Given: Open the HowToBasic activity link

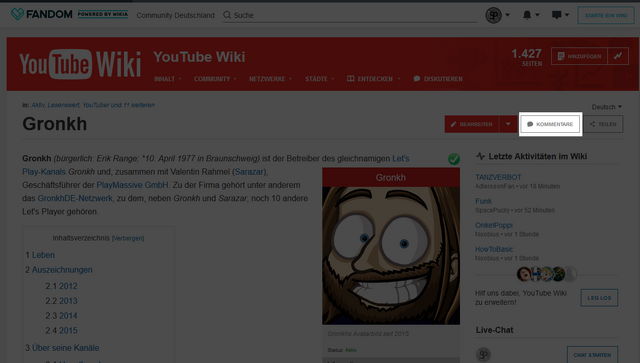Looking at the screenshot, I should pos(494,249).
